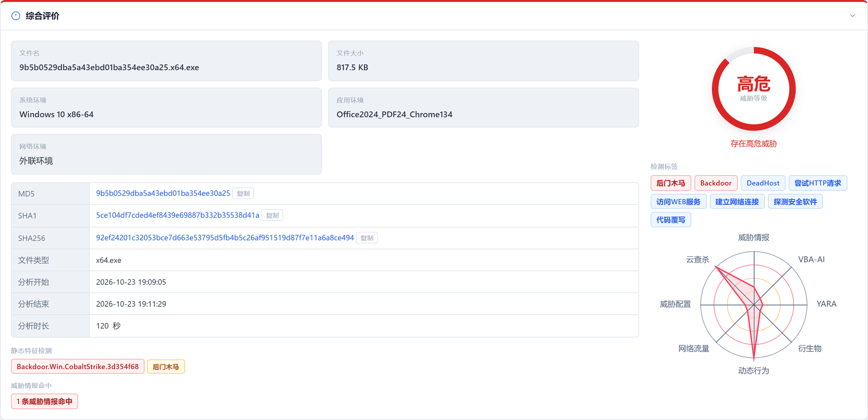
Task: Open the MD5 hash link 9b5b0529dba5a43ebd01ba354ee30a25
Action: (x=163, y=193)
